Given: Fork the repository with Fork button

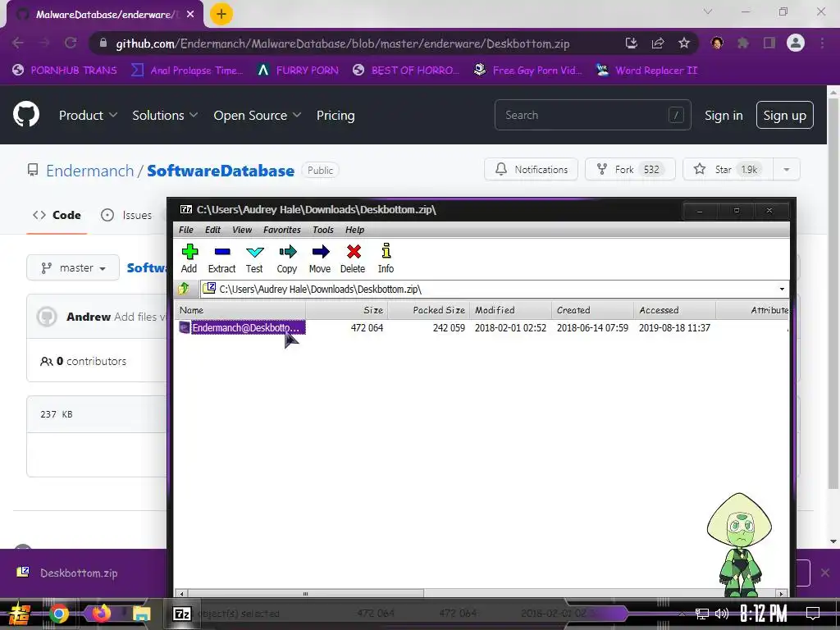Looking at the screenshot, I should pos(630,169).
